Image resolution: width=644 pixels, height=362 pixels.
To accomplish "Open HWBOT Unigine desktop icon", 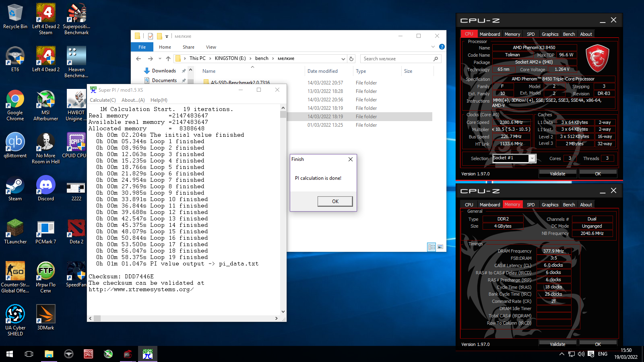I will (x=76, y=105).
